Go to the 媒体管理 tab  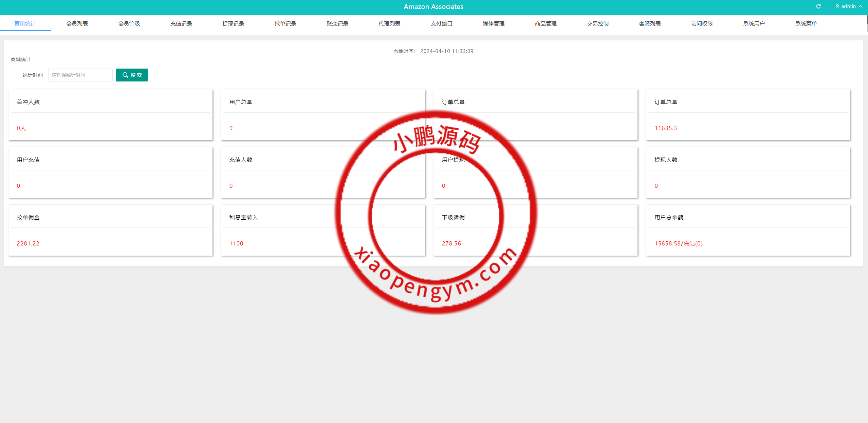click(494, 23)
